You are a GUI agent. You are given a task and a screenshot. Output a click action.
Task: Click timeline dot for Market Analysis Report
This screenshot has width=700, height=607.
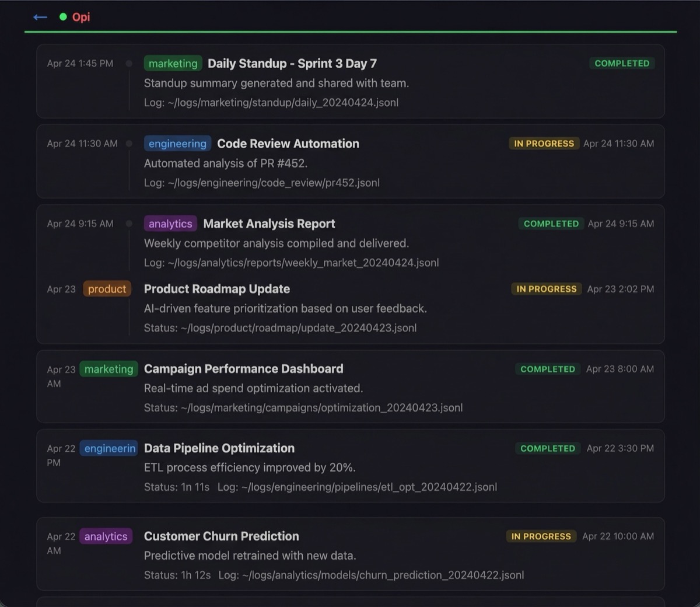tap(129, 224)
